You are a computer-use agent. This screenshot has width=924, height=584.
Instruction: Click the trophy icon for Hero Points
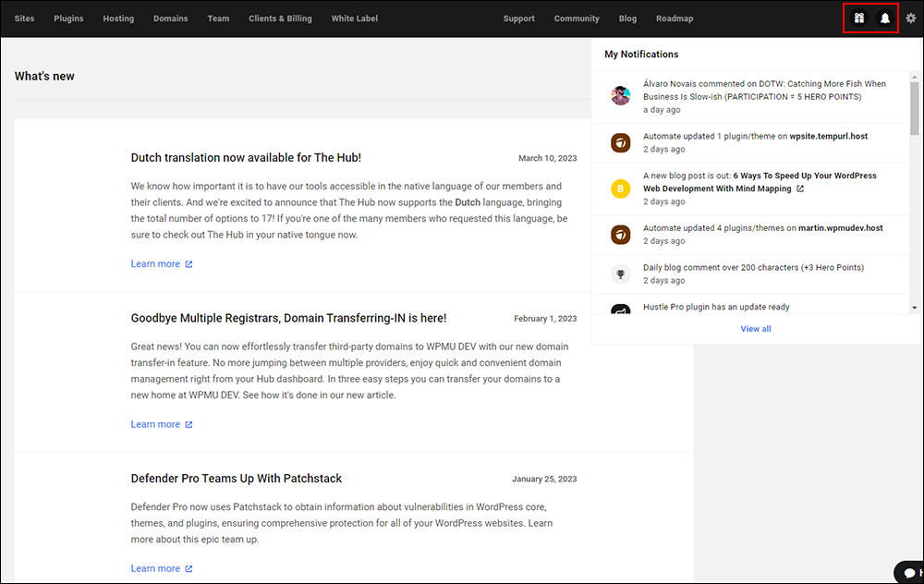click(621, 274)
